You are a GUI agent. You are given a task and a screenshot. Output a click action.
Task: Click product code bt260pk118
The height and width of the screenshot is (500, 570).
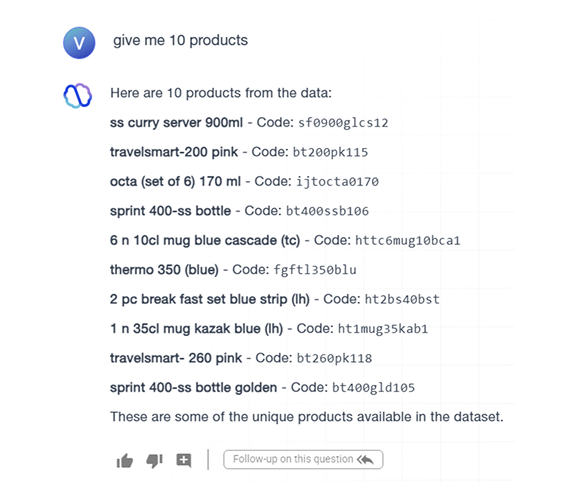click(x=334, y=358)
